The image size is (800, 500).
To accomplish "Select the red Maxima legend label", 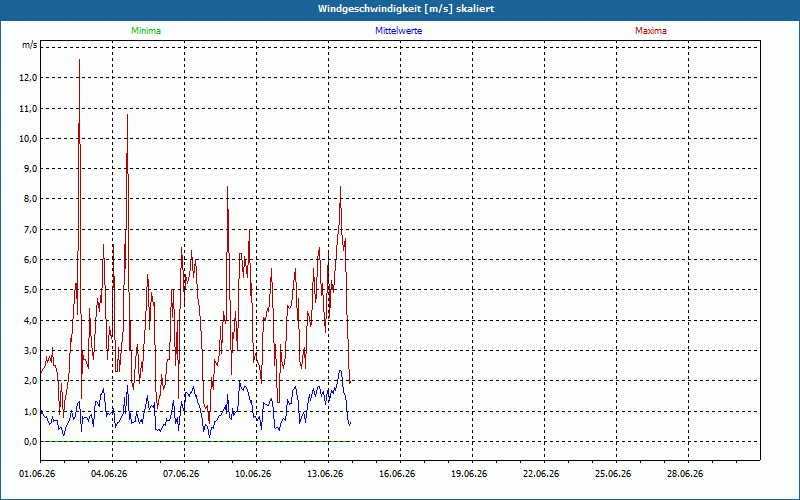I will [651, 31].
